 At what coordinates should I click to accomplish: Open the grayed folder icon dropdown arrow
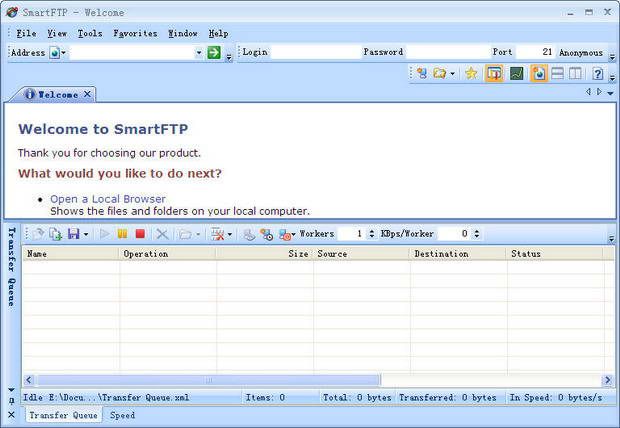(x=198, y=234)
